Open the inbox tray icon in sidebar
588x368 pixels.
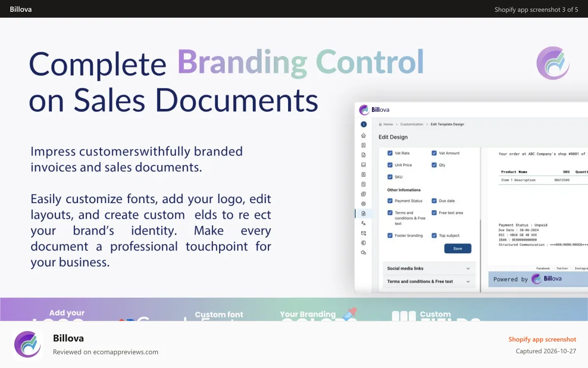364,165
